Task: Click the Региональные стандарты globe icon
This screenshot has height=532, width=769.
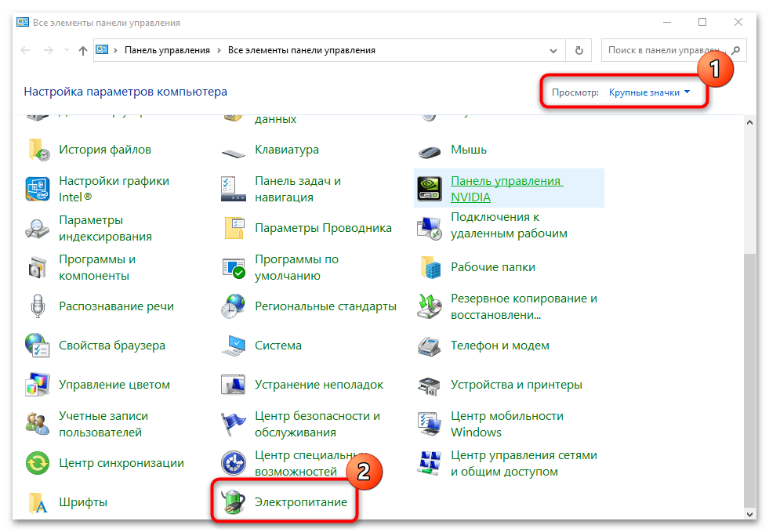Action: pos(234,306)
